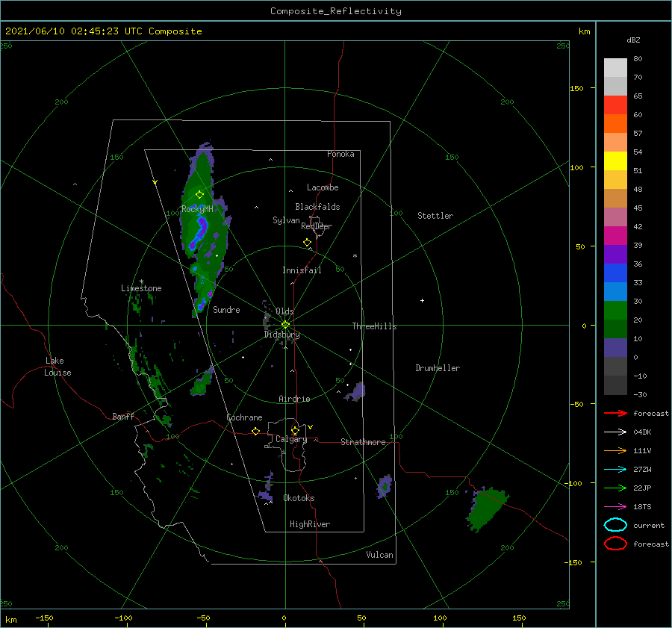
Task: Click the Banff label
Action: pos(123,416)
